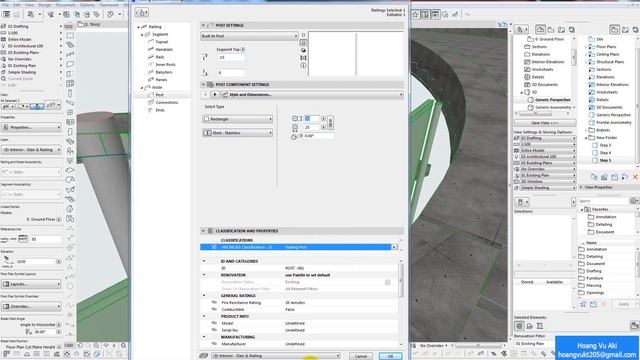Screen dimensions: 640x360
Task: Select Step 4 view in New Folder
Action: point(605,153)
